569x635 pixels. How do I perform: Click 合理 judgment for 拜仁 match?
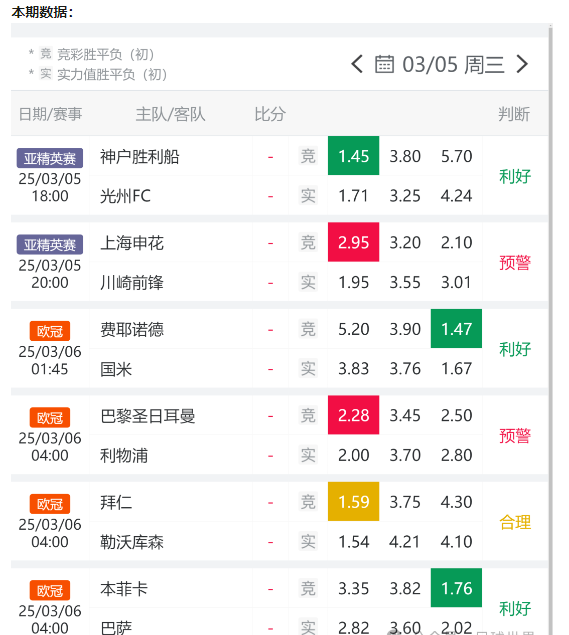point(515,522)
